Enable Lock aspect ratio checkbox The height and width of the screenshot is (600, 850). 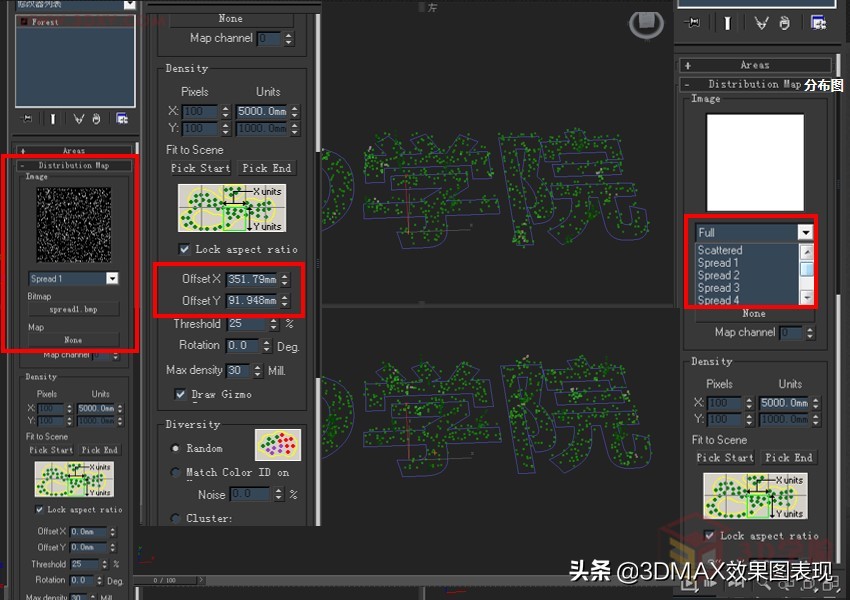tap(184, 249)
